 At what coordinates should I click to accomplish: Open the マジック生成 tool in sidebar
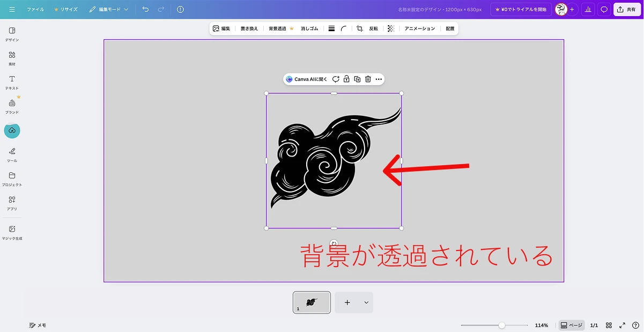click(x=12, y=232)
